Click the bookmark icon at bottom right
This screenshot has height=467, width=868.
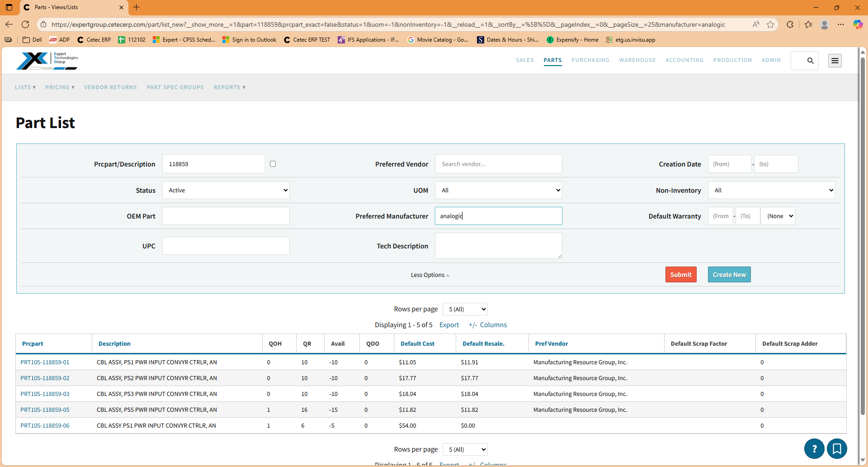point(837,448)
